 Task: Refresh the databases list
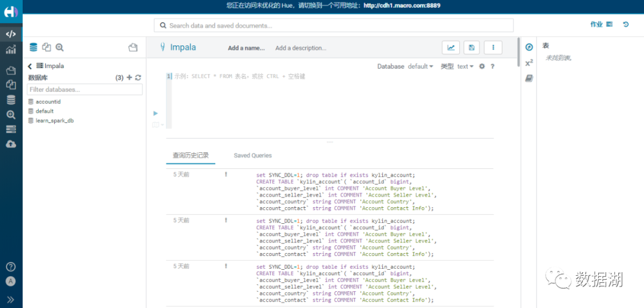pyautogui.click(x=138, y=78)
